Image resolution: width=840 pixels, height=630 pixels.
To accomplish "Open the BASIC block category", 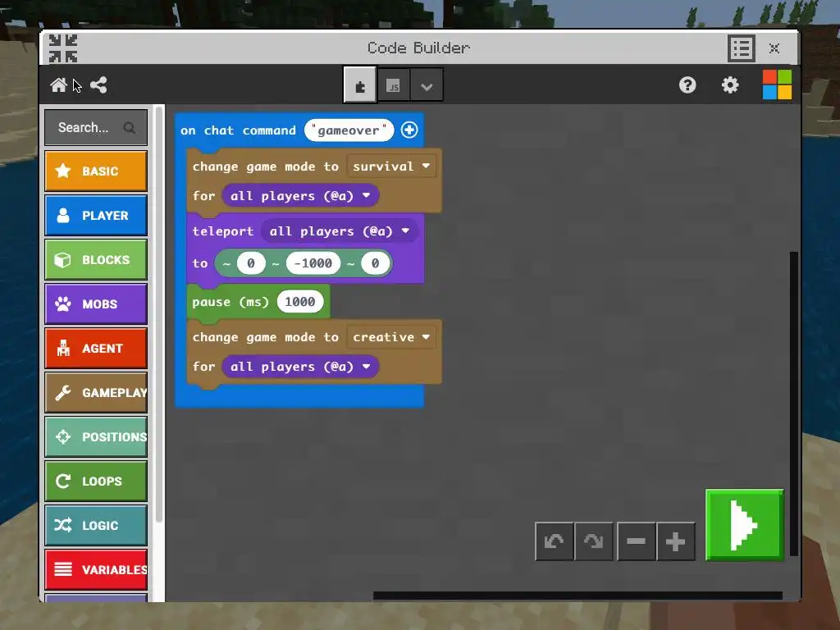I will (x=96, y=171).
